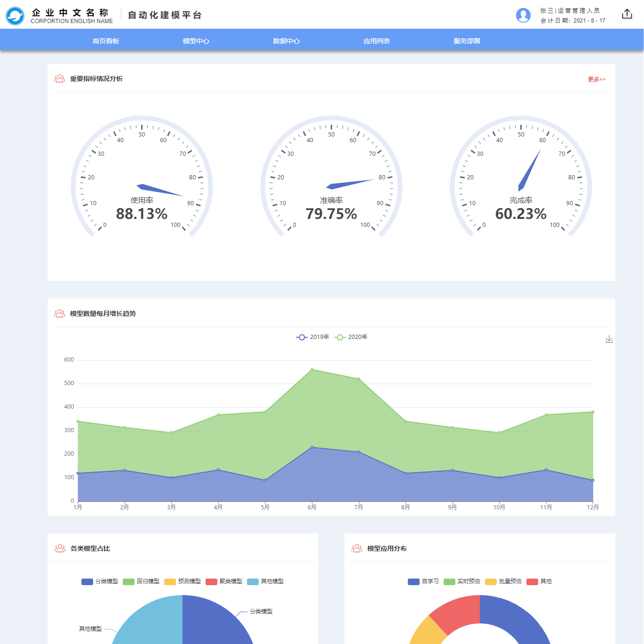Open the 服务部署 tab
This screenshot has height=644, width=644.
(x=467, y=41)
